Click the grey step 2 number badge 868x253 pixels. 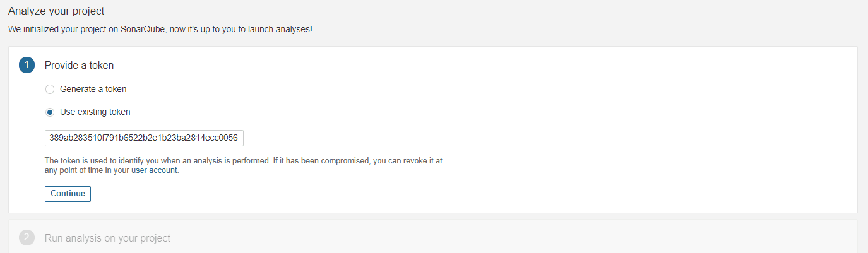(27, 238)
